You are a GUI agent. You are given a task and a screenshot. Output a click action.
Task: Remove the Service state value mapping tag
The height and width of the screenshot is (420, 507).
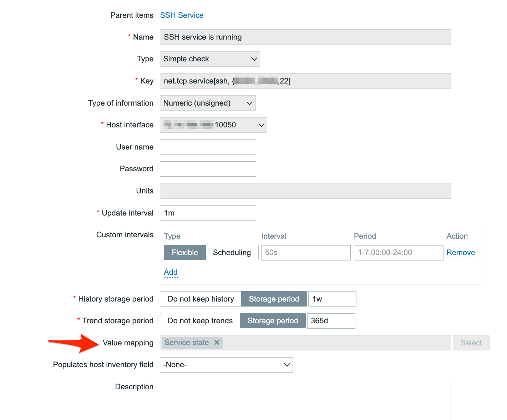point(217,343)
